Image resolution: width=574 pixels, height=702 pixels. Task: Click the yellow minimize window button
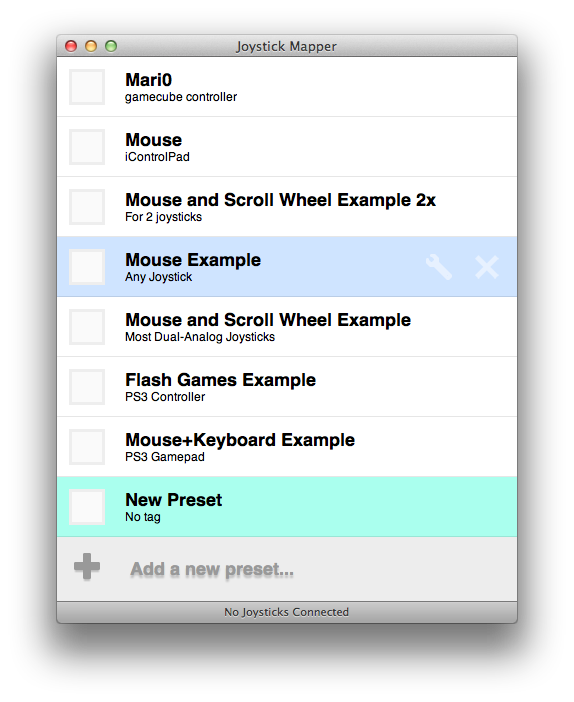(x=91, y=46)
